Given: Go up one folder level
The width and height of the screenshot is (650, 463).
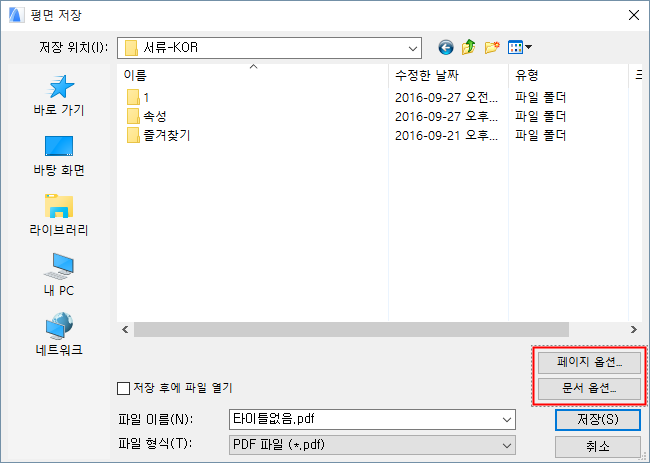Looking at the screenshot, I should tap(468, 48).
